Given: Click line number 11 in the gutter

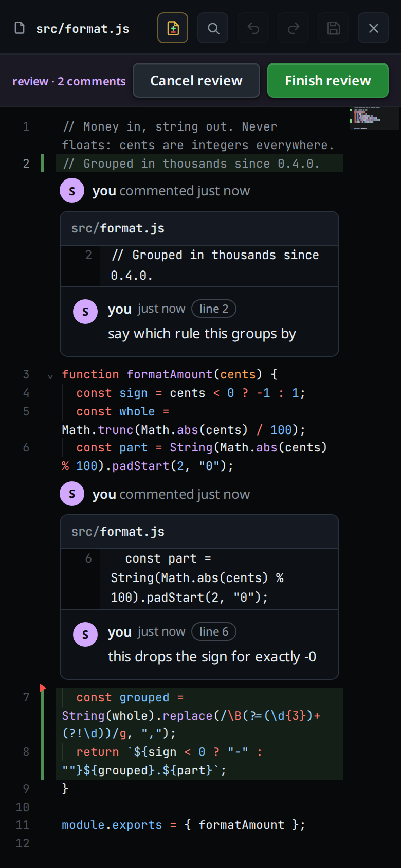Looking at the screenshot, I should [23, 825].
